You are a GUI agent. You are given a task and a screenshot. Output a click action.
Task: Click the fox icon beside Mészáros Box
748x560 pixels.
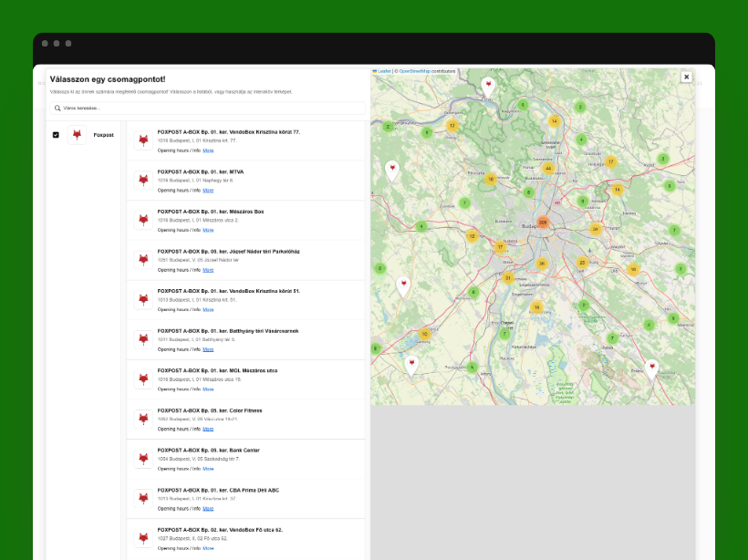click(x=143, y=220)
